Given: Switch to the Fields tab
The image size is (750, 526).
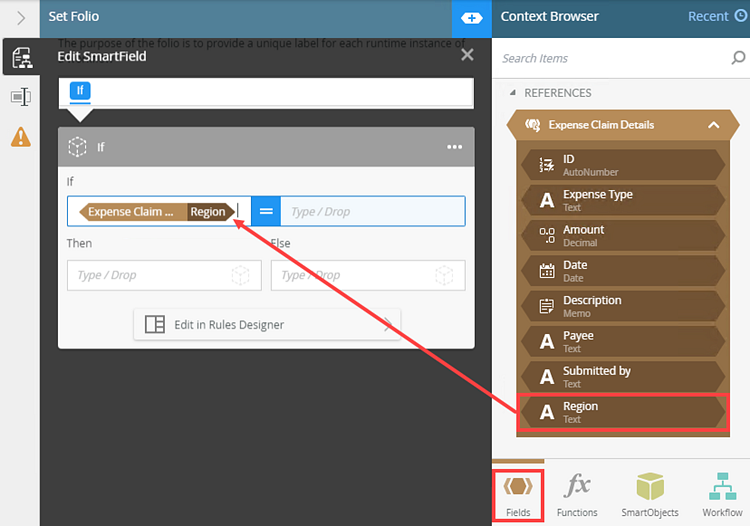Looking at the screenshot, I should click(x=518, y=495).
